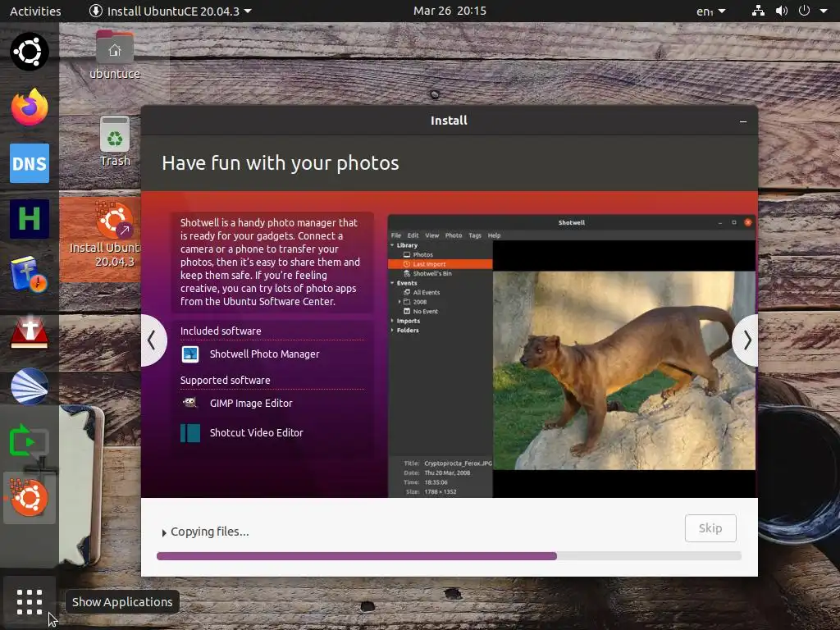
Task: Click the volume speaker icon in top bar
Action: (782, 11)
